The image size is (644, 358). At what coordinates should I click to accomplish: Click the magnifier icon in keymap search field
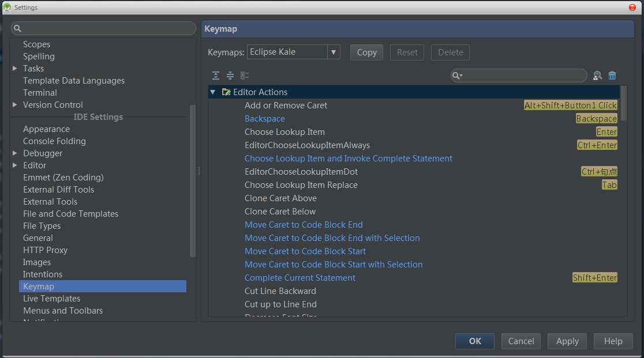(x=456, y=76)
